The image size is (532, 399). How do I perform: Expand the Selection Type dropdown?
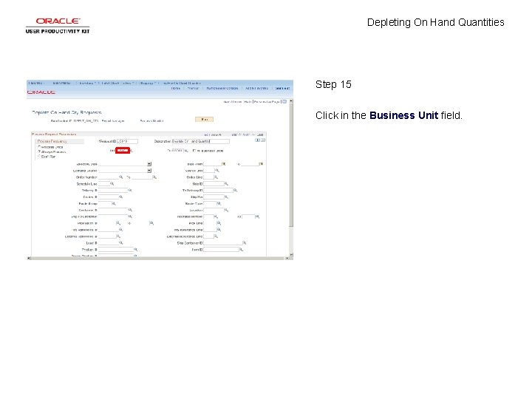149,164
